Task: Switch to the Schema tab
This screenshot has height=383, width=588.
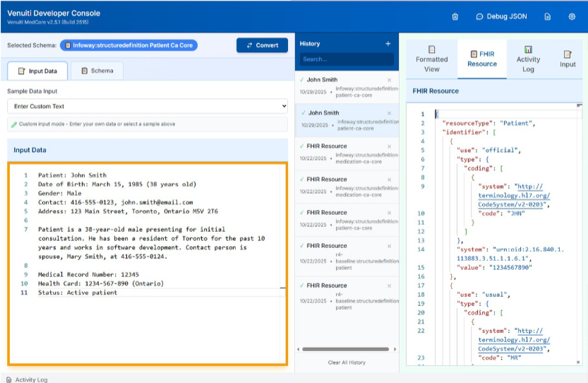Action: [97, 71]
